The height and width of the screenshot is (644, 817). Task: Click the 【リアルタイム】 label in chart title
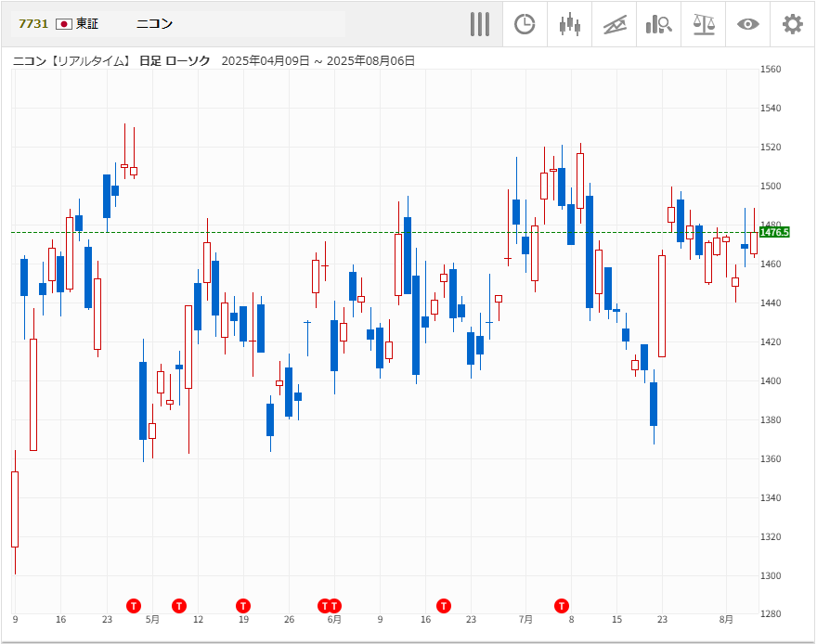[91, 61]
